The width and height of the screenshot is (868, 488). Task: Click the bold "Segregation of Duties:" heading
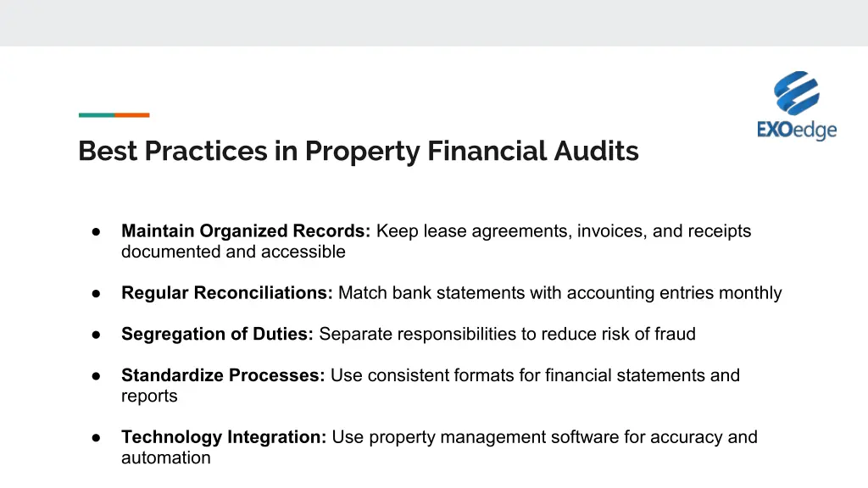(x=217, y=335)
